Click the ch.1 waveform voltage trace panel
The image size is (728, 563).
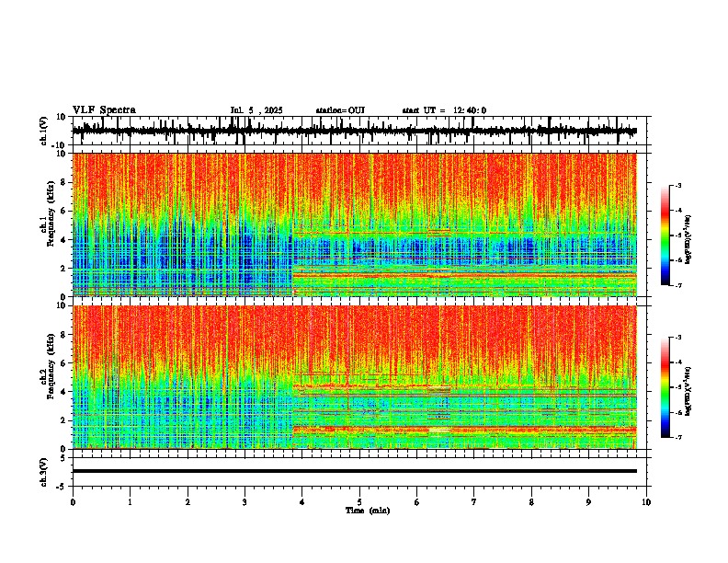(x=359, y=131)
